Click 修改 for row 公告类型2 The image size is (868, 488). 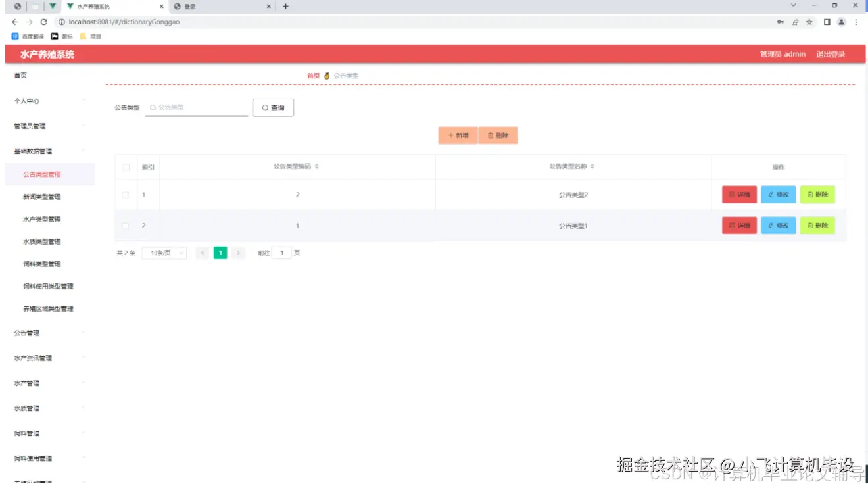click(779, 195)
